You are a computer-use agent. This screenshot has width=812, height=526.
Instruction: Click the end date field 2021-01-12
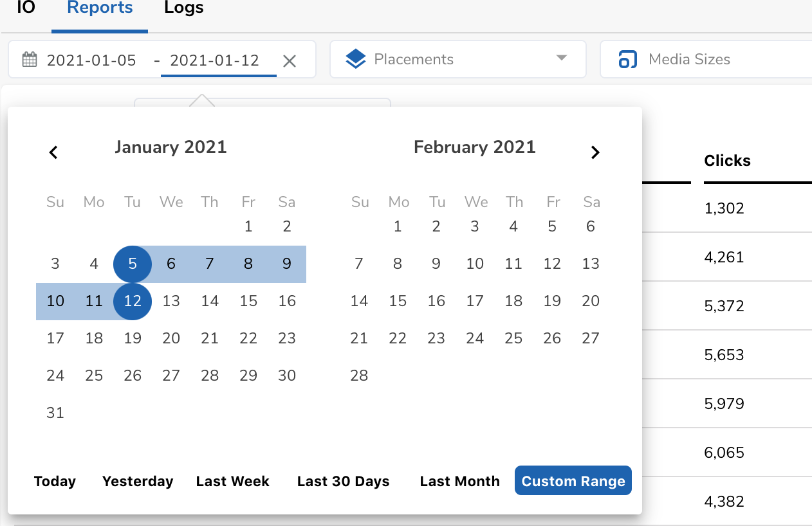pyautogui.click(x=215, y=60)
